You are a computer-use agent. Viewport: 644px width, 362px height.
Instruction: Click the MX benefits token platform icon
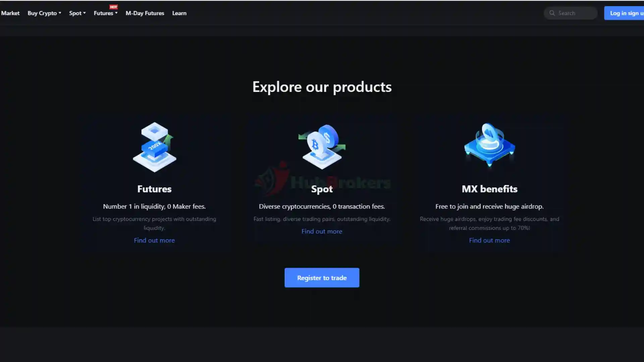point(489,145)
